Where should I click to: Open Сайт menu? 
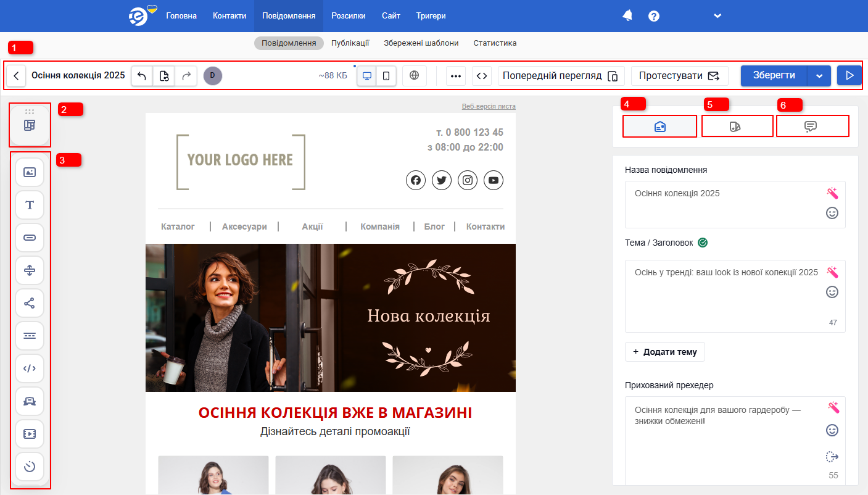pos(391,16)
